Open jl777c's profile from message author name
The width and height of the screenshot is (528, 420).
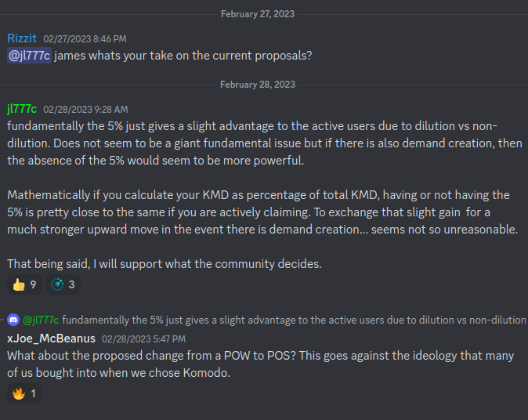tap(22, 109)
